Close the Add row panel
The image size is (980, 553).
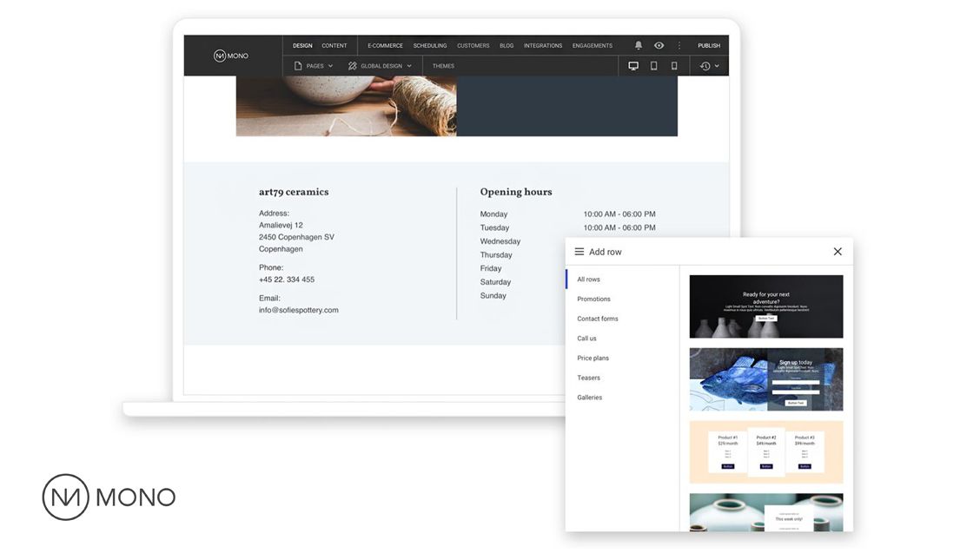point(838,252)
